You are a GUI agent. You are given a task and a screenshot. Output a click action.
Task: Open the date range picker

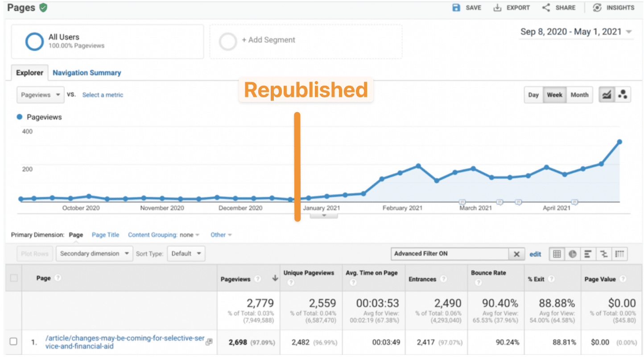(576, 32)
